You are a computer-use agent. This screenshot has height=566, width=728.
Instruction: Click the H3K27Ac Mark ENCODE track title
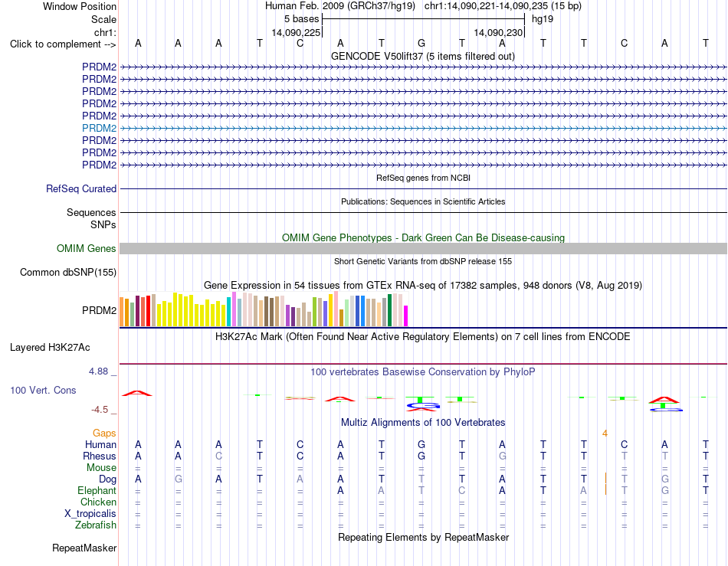(x=423, y=336)
